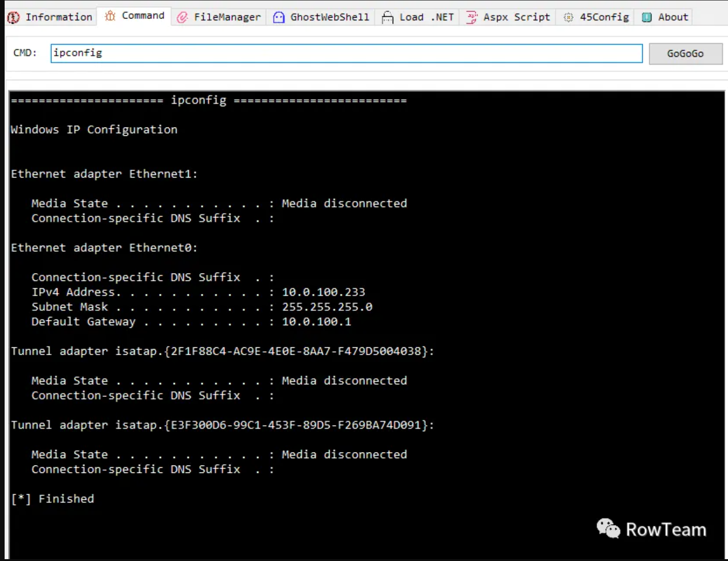
Task: Click the isatap adapter line starting E3F300D6
Action: pos(223,425)
